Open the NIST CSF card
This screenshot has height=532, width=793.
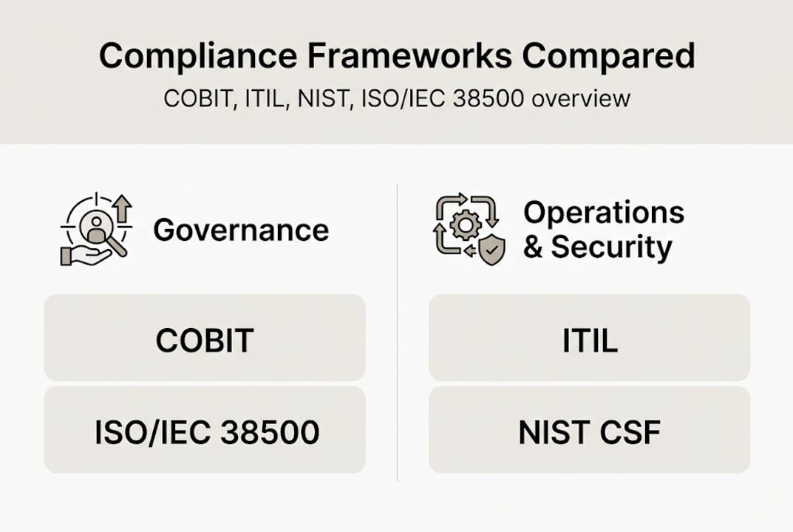coord(589,430)
